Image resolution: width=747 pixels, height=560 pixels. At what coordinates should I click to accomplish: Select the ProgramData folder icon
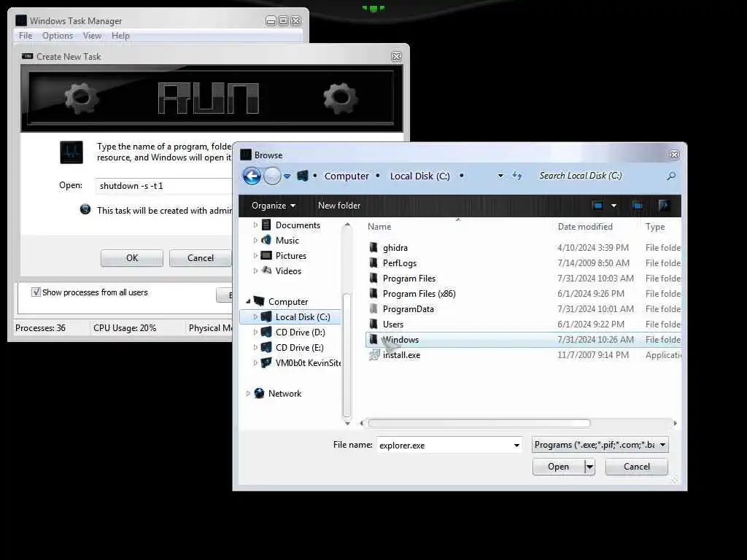tap(373, 308)
